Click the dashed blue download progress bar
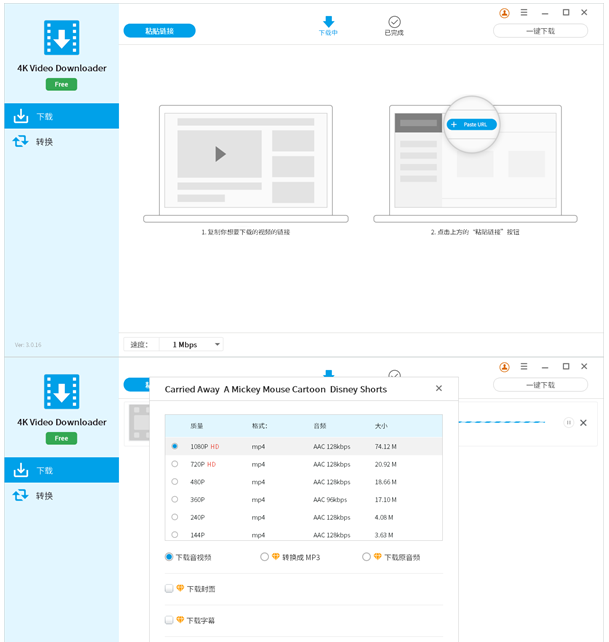The image size is (609, 642). pos(502,422)
